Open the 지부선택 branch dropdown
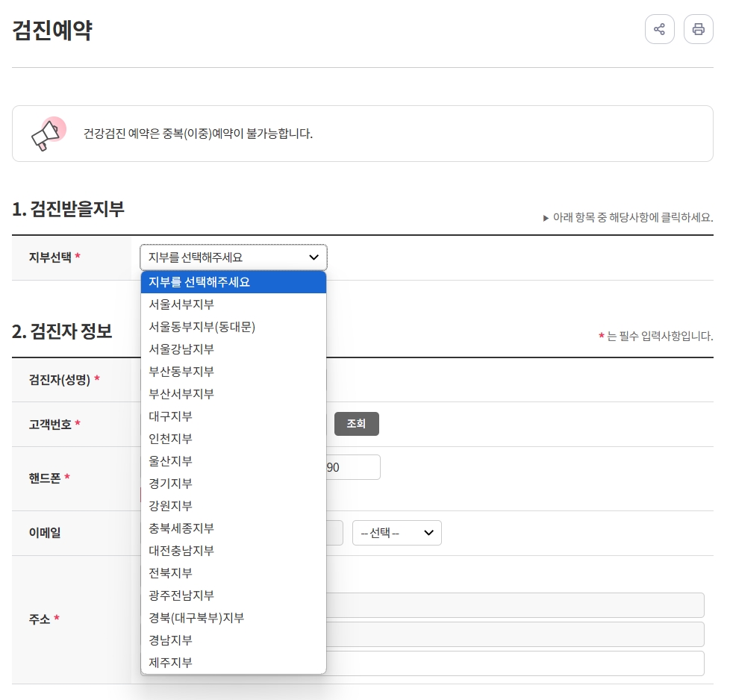This screenshot has width=730, height=700. coord(234,257)
